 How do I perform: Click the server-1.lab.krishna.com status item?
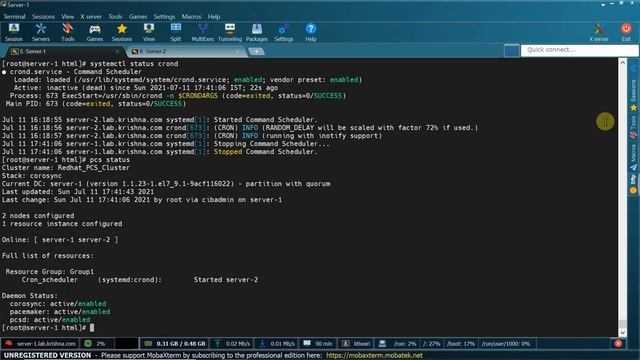coord(41,344)
